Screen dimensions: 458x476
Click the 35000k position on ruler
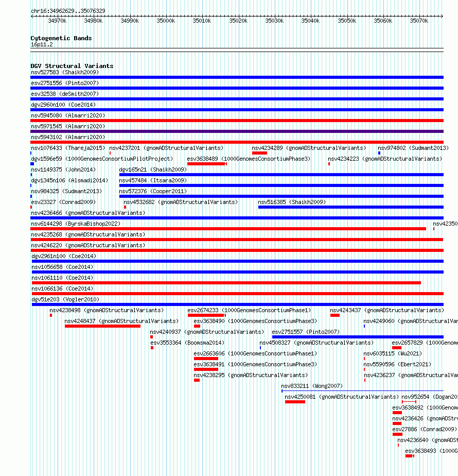point(166,21)
